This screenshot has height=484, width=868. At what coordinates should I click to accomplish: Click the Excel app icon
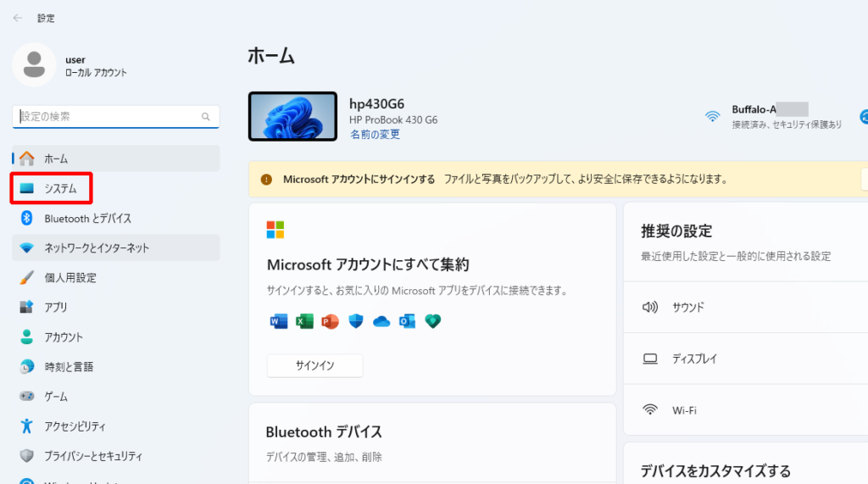pyautogui.click(x=304, y=321)
